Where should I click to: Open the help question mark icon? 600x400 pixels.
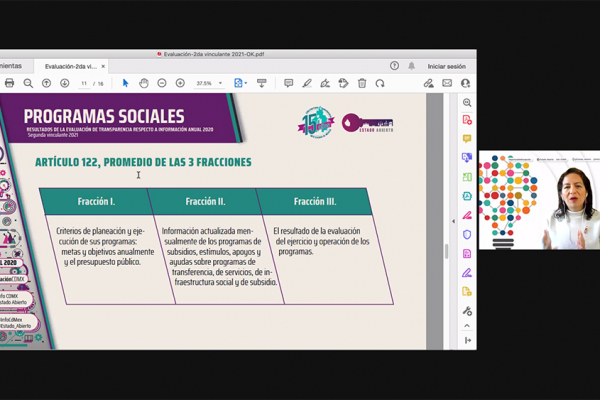coord(395,66)
